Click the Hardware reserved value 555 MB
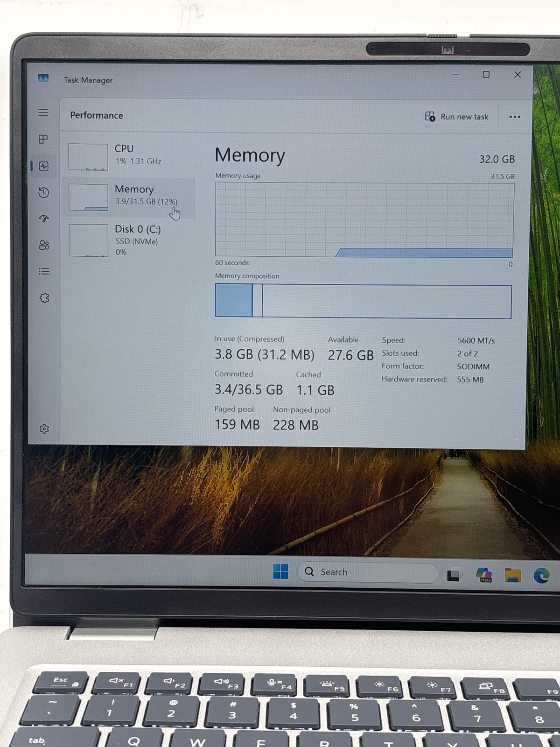This screenshot has width=560, height=747. pos(470,380)
